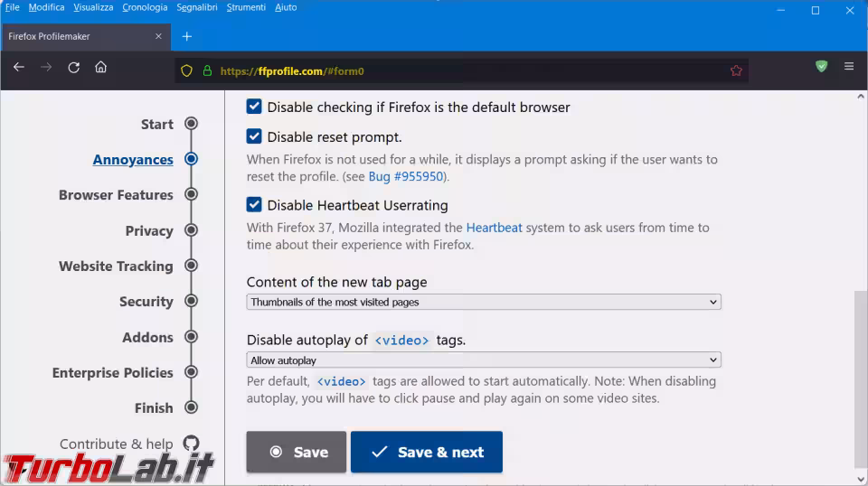This screenshot has height=486, width=868.
Task: Open the Visualizza menu
Action: [x=93, y=7]
